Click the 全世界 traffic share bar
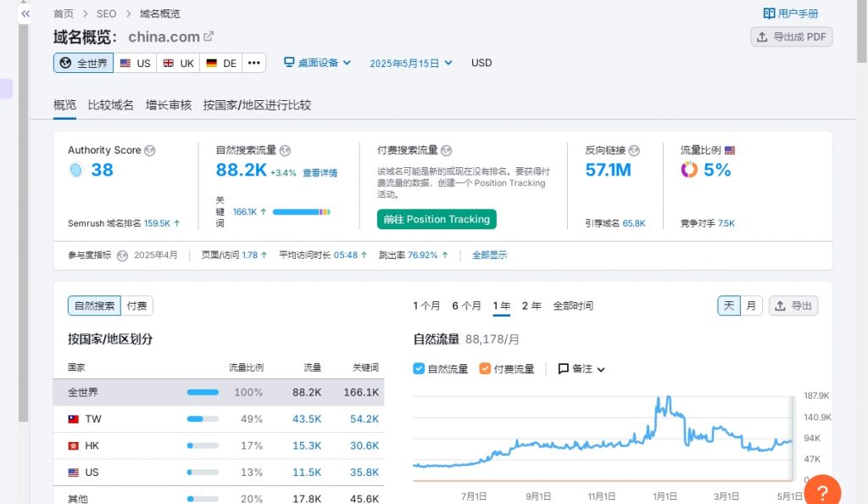The image size is (868, 504). point(203,393)
